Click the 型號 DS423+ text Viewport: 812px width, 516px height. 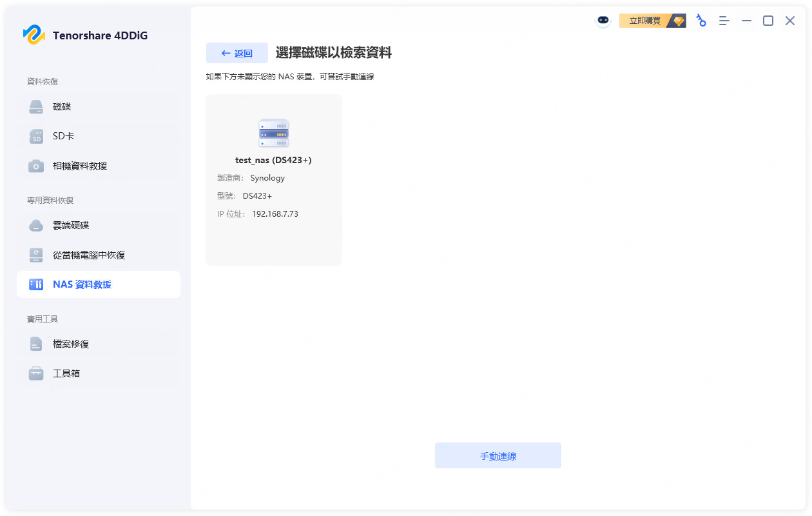tap(245, 196)
